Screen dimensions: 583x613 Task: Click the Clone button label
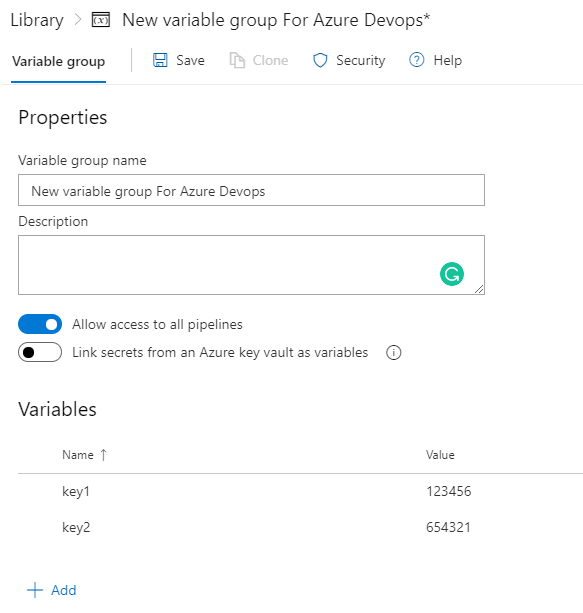coord(270,61)
